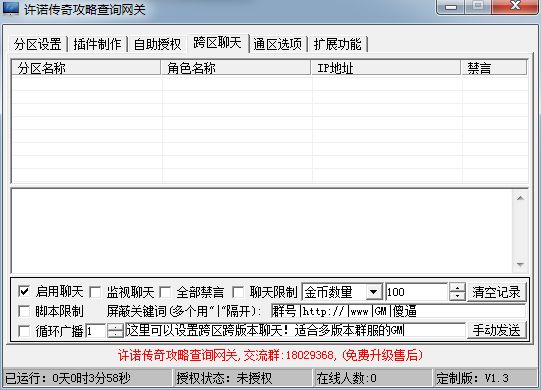Image resolution: width=541 pixels, height=390 pixels.
Task: Click the IP地址 column header
Action: point(386,68)
